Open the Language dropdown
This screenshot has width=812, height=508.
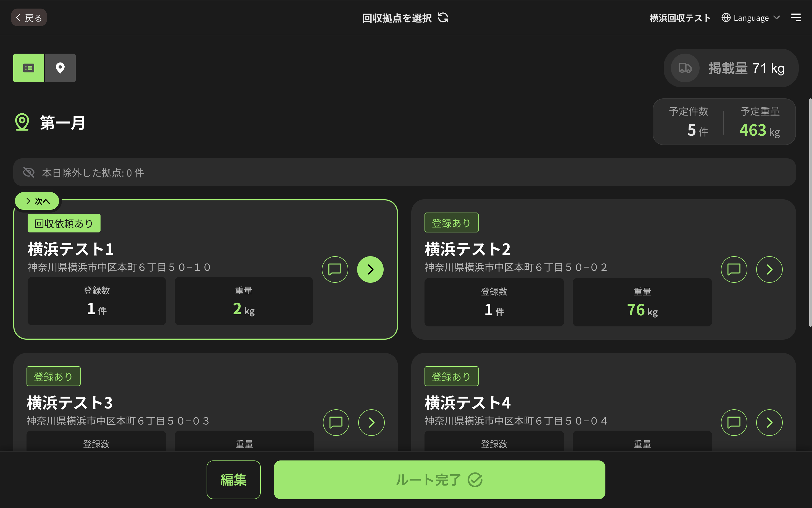(751, 17)
